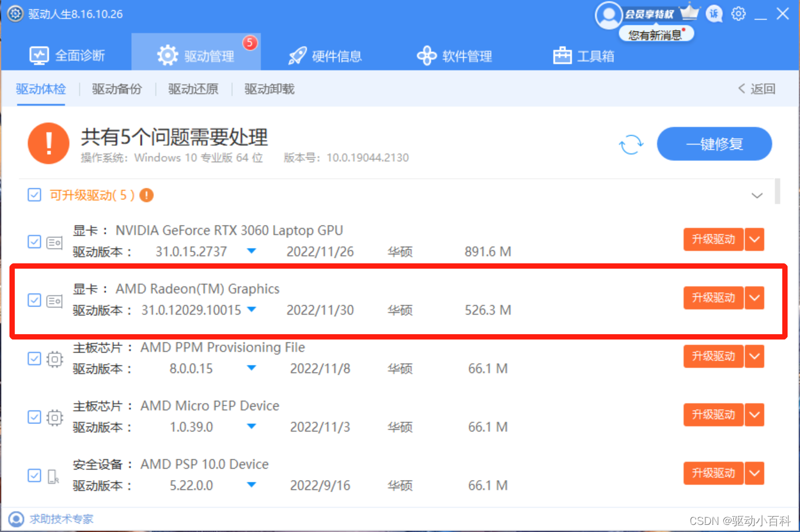The image size is (800, 532).
Task: Open settings gear in title bar
Action: [x=739, y=14]
